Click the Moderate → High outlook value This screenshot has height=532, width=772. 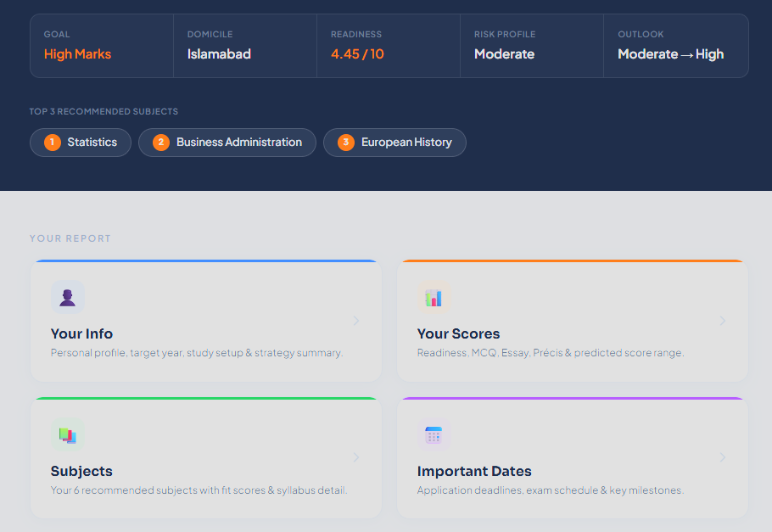[670, 54]
